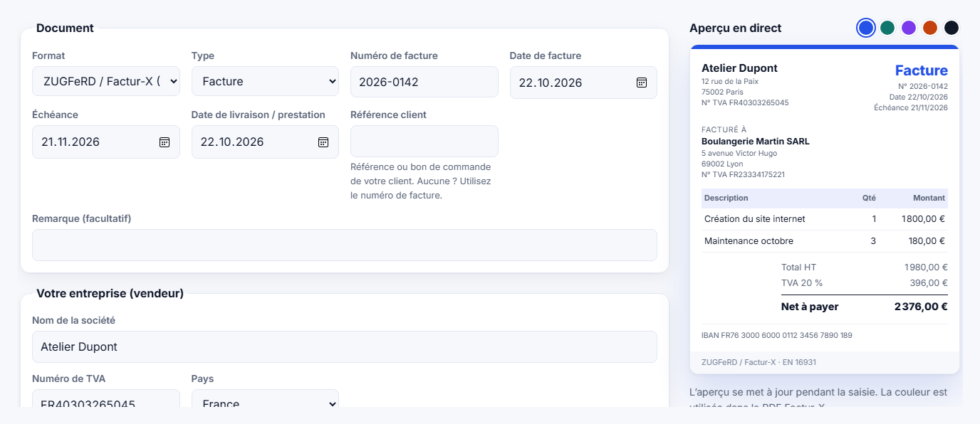Edit the Numéro de facture field

point(424,82)
